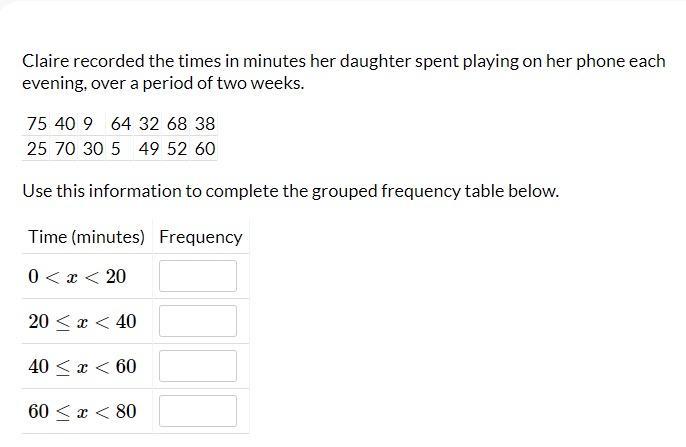Click the value 49 in the data table
The image size is (686, 447).
[x=149, y=149]
